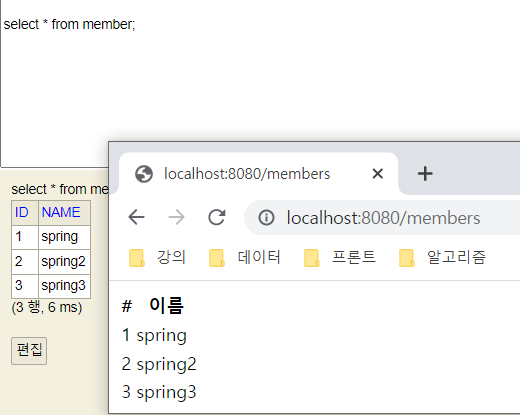Reload the localhost:8080/members page
The width and height of the screenshot is (520, 415).
(217, 217)
